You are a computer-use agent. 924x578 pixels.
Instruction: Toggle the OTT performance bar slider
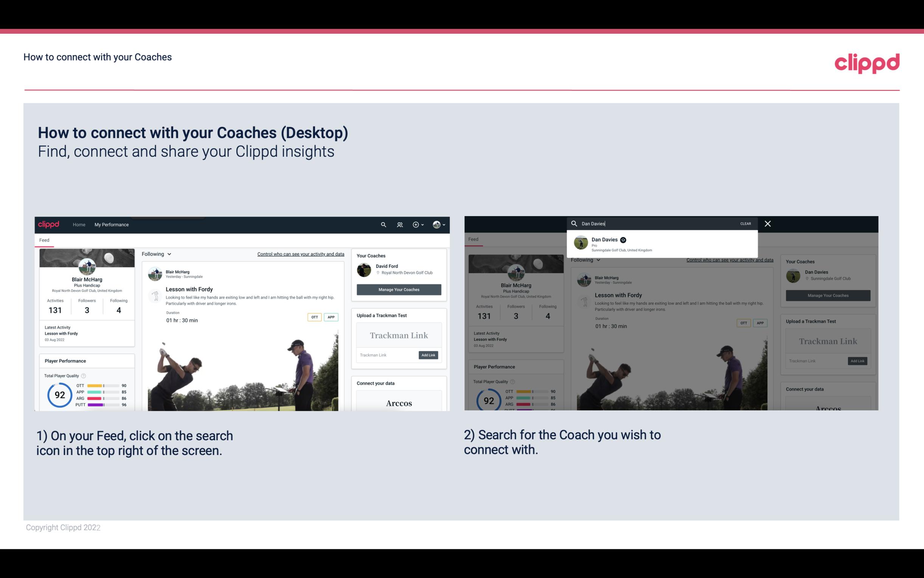pyautogui.click(x=104, y=386)
